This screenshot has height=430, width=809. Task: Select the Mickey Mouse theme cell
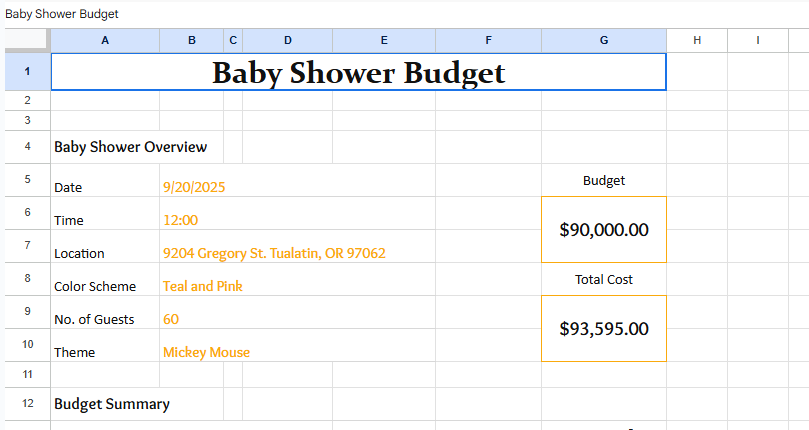point(206,352)
